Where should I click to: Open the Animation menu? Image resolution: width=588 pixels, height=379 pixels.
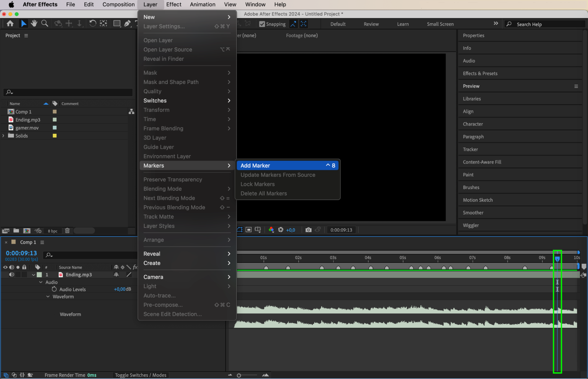[x=202, y=4]
